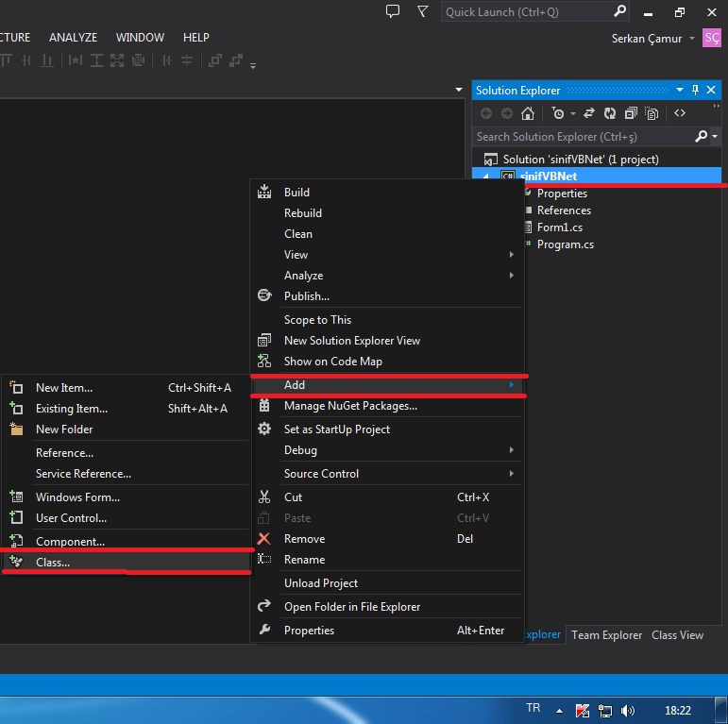
Task: Open the search options dropdown arrow
Action: click(x=715, y=137)
